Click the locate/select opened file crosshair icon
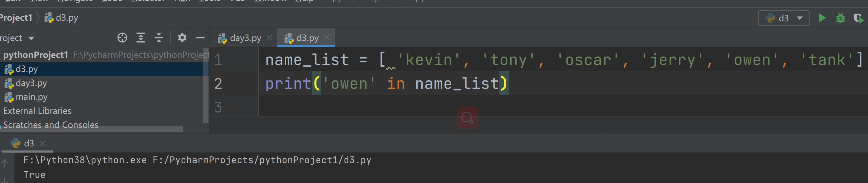 (x=122, y=38)
